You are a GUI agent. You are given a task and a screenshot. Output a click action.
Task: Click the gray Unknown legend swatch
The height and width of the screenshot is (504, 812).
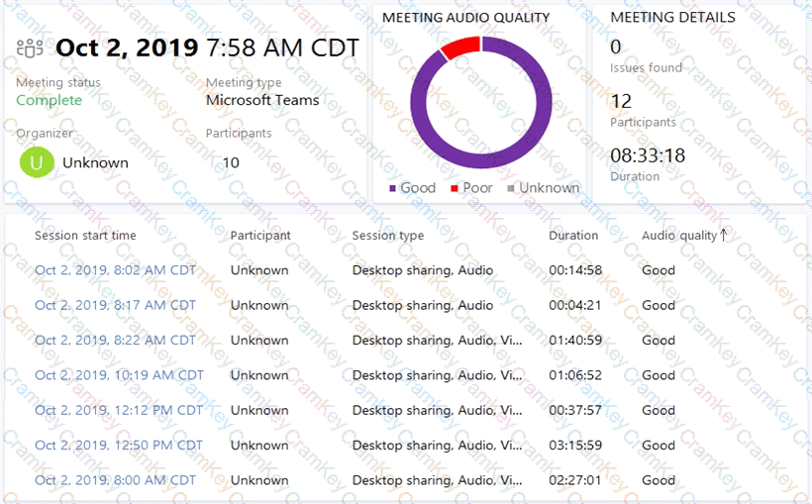(x=511, y=188)
